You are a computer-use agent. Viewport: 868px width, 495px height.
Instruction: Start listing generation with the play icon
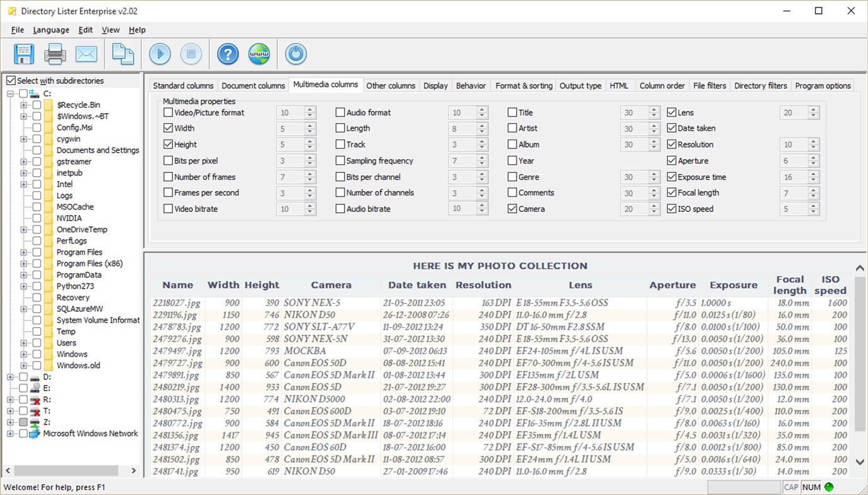(160, 54)
